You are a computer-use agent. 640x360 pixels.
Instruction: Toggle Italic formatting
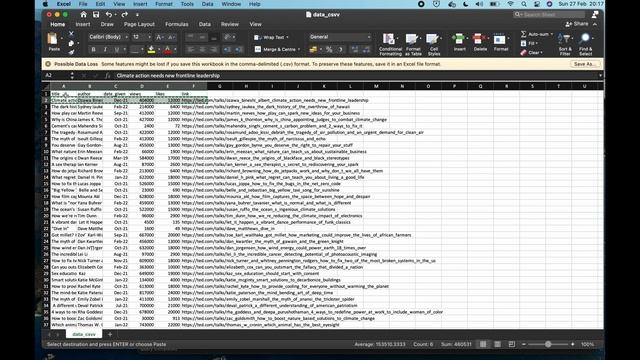pyautogui.click(x=105, y=50)
